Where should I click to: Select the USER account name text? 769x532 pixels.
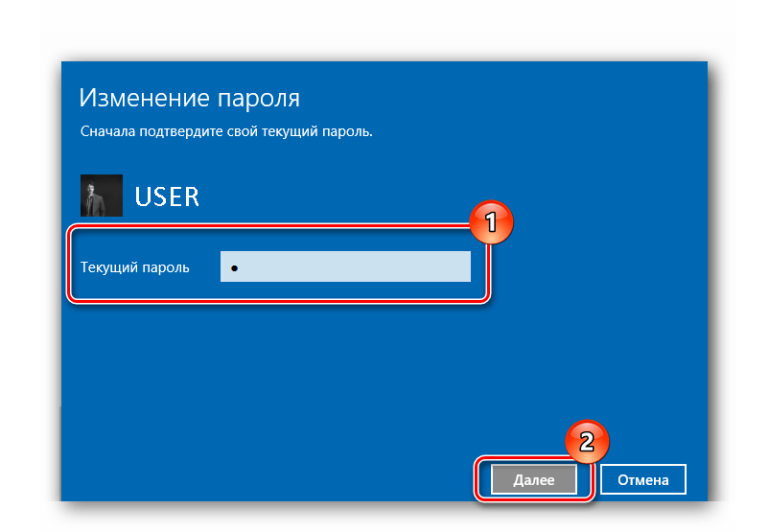pos(167,197)
